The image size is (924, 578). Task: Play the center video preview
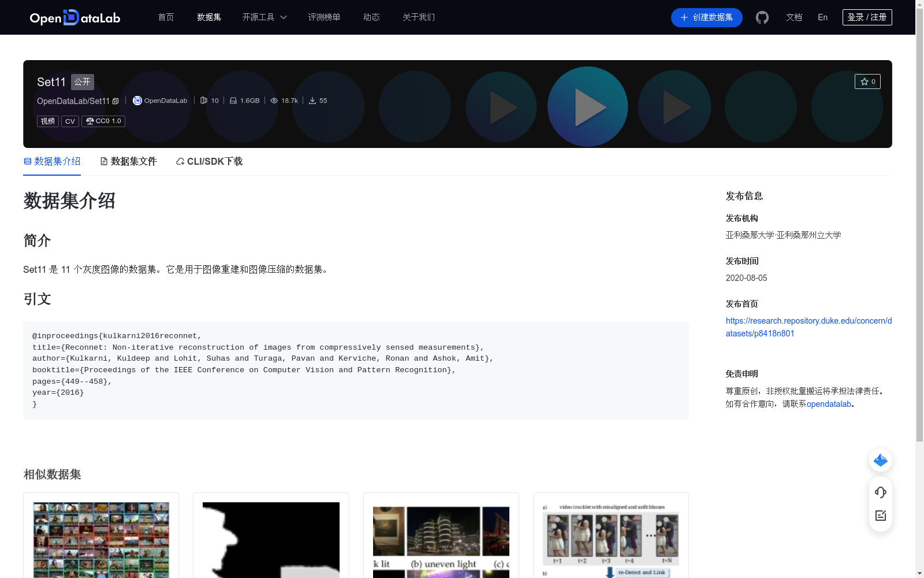[x=587, y=106]
